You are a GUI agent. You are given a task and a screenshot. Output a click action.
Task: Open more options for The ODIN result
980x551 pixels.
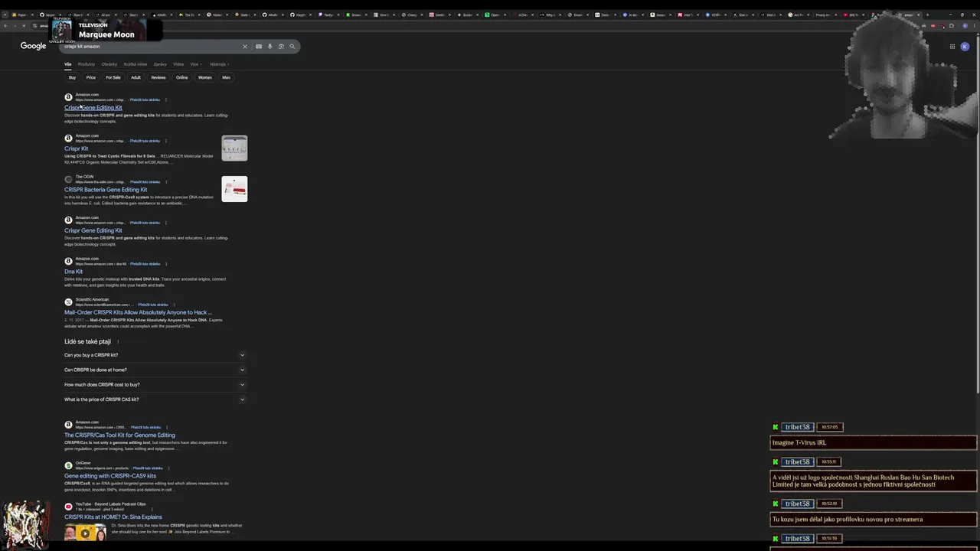point(166,182)
